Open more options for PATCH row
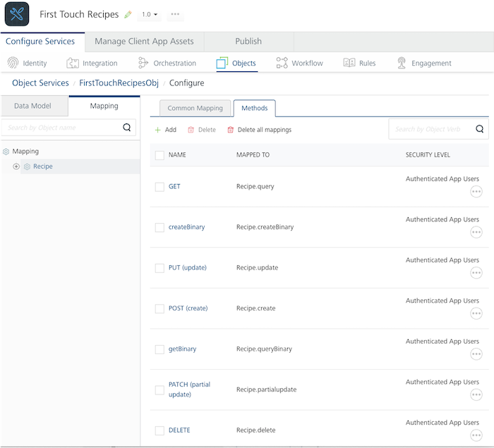Image resolution: width=494 pixels, height=448 pixels. [476, 395]
